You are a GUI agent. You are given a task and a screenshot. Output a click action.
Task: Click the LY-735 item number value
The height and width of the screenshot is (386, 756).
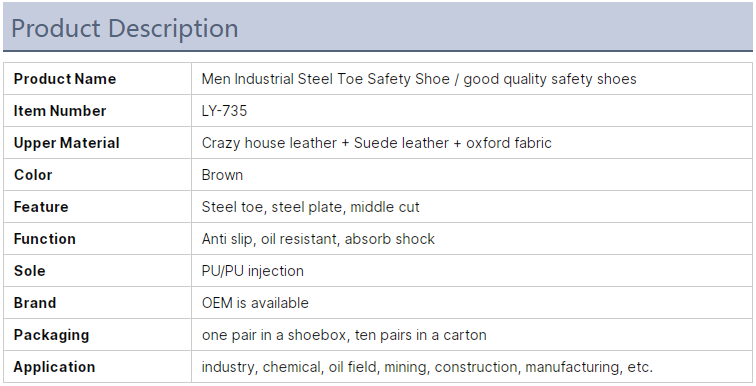[224, 111]
